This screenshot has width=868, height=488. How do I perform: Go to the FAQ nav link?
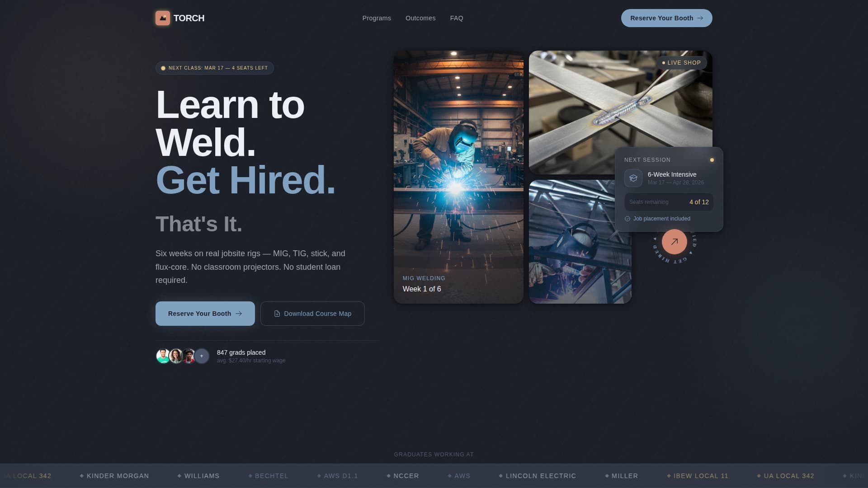(456, 18)
